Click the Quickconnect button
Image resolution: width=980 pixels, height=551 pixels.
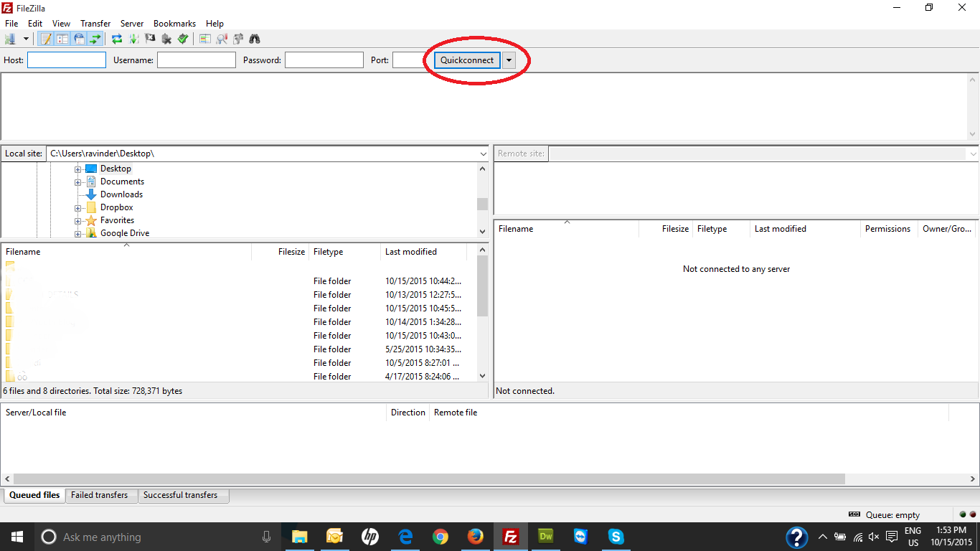(467, 60)
